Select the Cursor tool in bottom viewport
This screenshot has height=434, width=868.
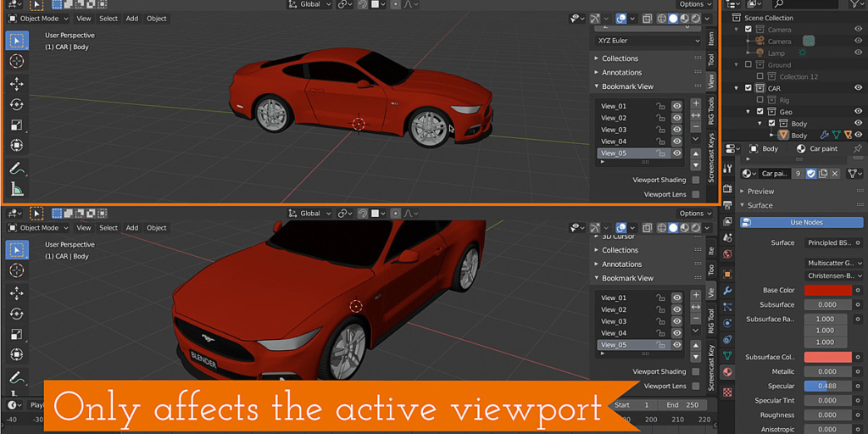click(x=17, y=270)
